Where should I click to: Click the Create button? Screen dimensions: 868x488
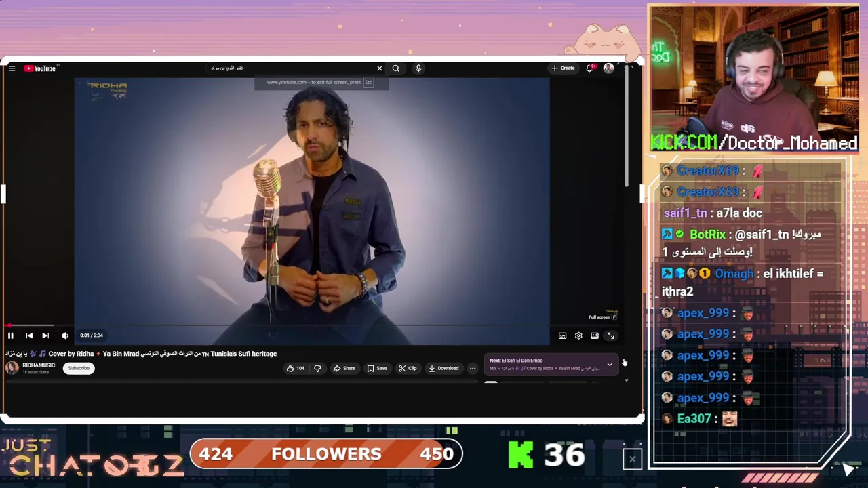click(x=563, y=68)
